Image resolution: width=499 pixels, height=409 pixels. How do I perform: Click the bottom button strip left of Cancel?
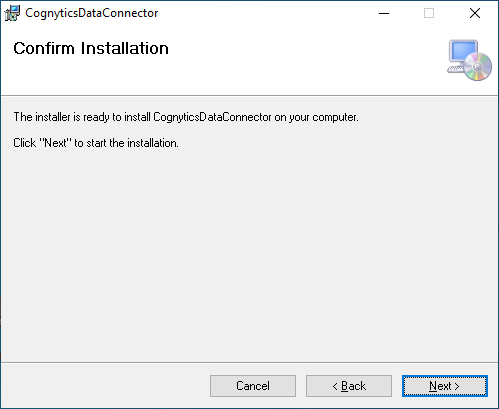105,386
